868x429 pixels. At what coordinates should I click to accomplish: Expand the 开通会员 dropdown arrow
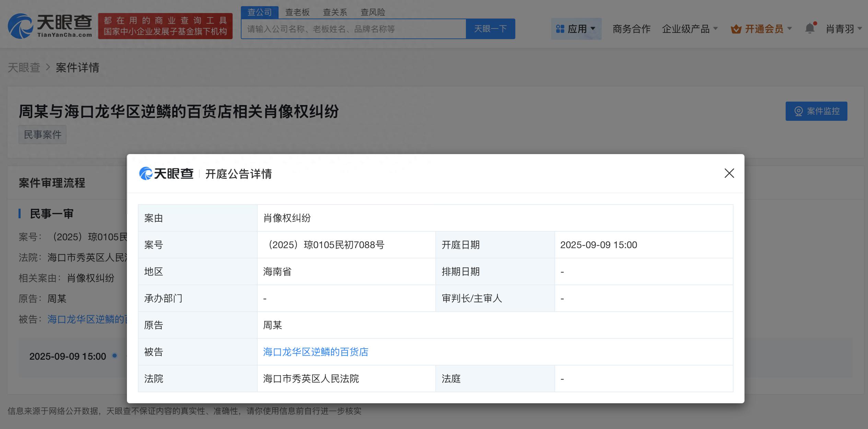tap(790, 29)
